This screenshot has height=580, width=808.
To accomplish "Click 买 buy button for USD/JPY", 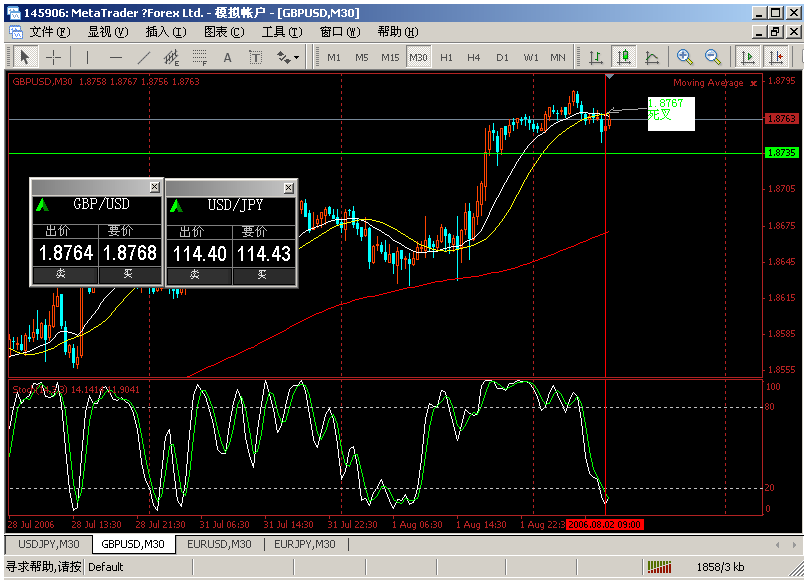I will [x=264, y=276].
